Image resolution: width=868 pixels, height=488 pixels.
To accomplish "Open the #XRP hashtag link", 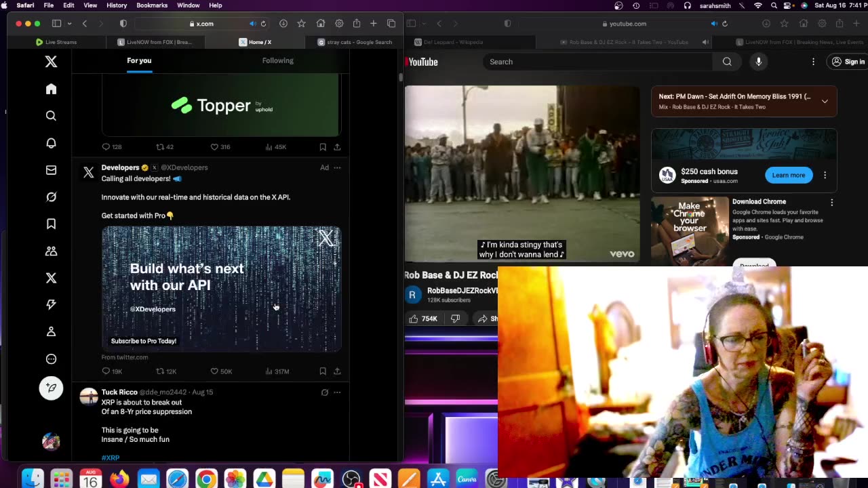I will [x=111, y=458].
